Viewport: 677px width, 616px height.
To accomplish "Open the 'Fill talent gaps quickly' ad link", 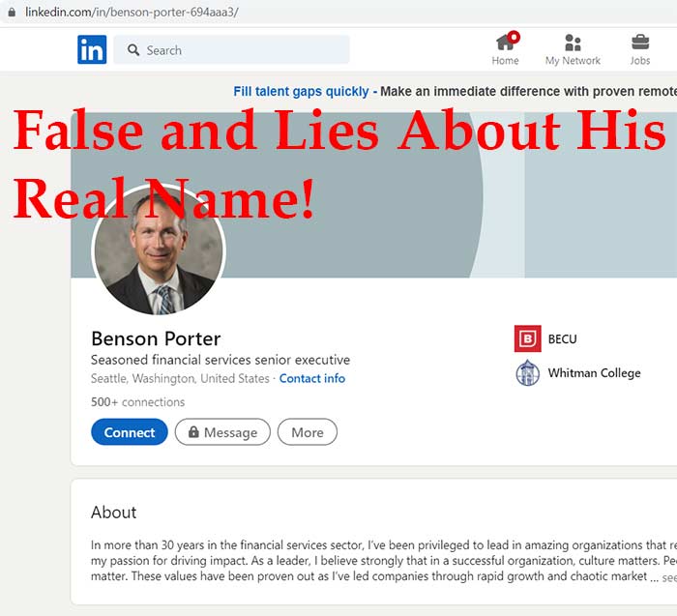I will 301,92.
